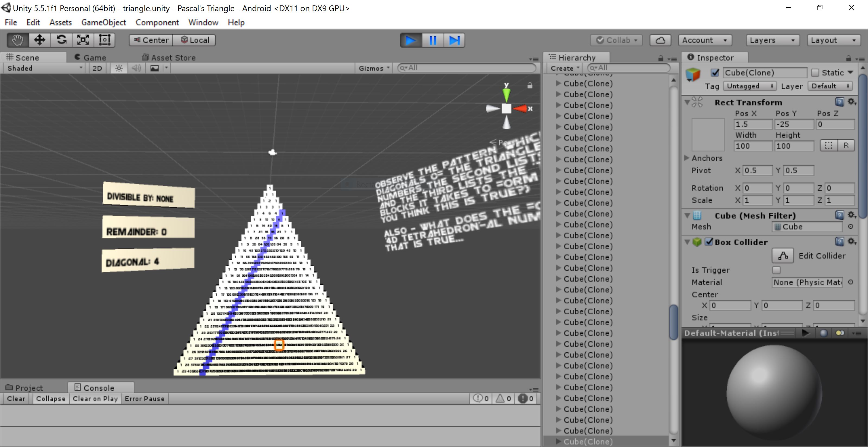Image resolution: width=868 pixels, height=447 pixels.
Task: Click the Pos X input field
Action: coord(753,124)
